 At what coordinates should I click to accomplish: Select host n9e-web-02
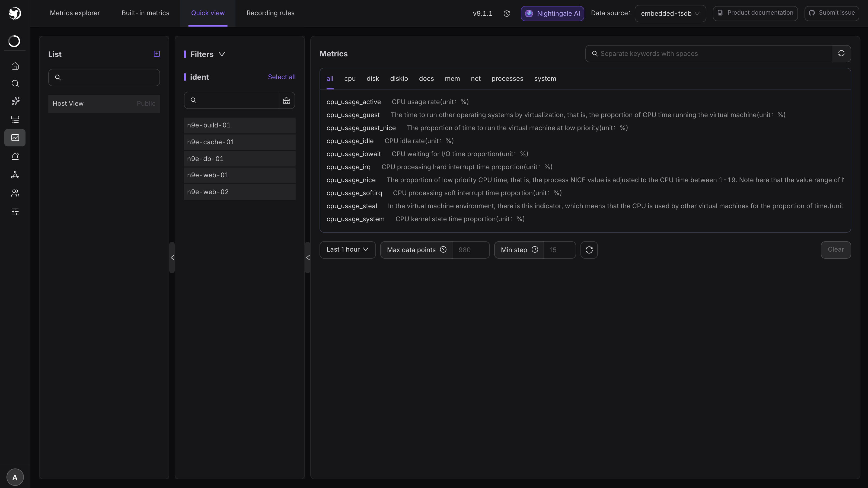[x=240, y=192]
